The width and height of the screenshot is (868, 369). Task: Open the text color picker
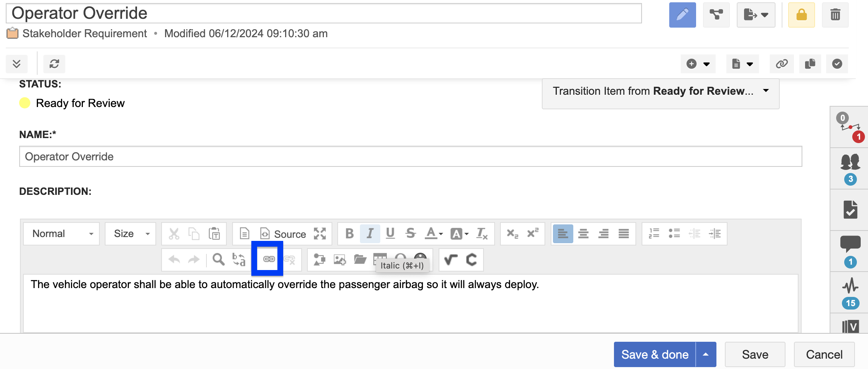[x=433, y=234]
